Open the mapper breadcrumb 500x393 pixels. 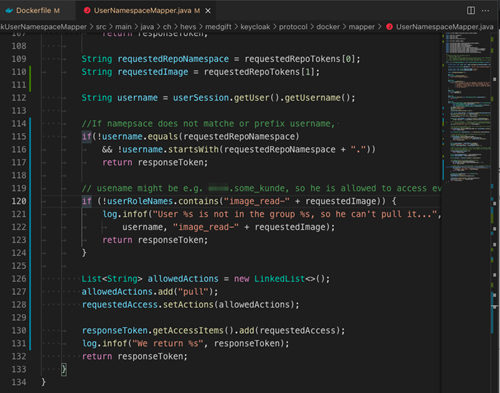click(x=361, y=27)
